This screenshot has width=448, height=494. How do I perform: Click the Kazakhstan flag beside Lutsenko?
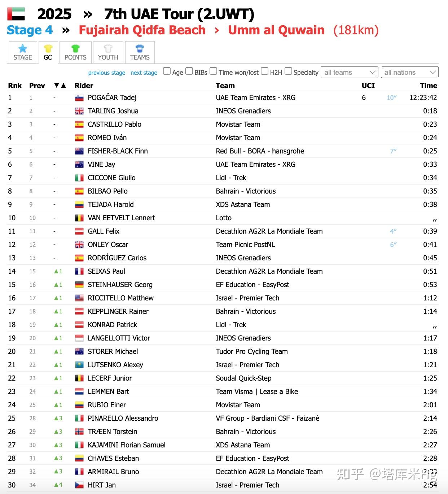tap(79, 365)
